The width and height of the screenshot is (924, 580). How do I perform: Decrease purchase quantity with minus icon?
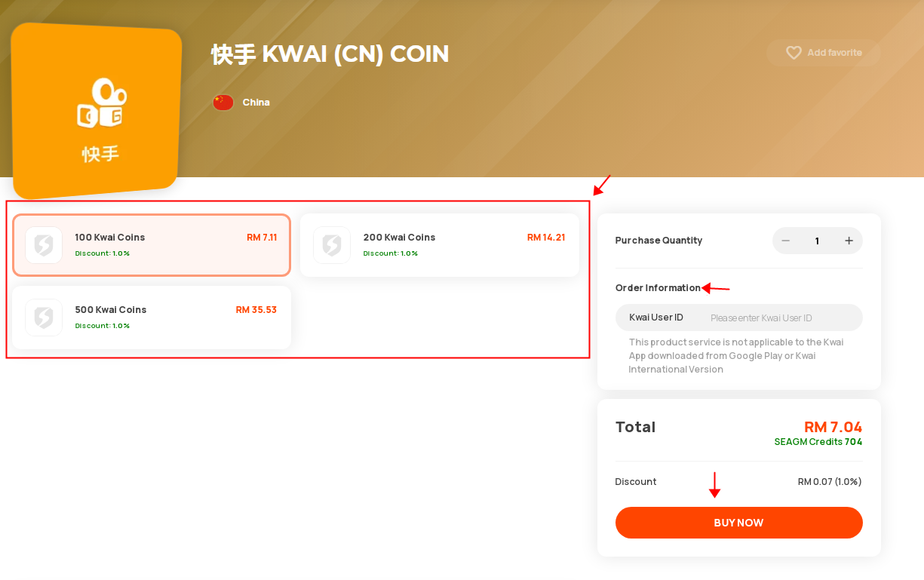tap(785, 241)
